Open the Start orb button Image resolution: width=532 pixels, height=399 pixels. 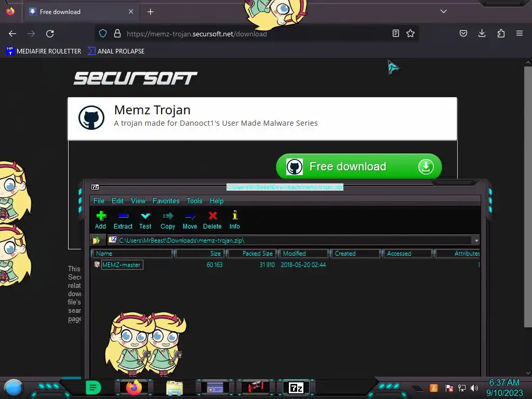coord(13,388)
